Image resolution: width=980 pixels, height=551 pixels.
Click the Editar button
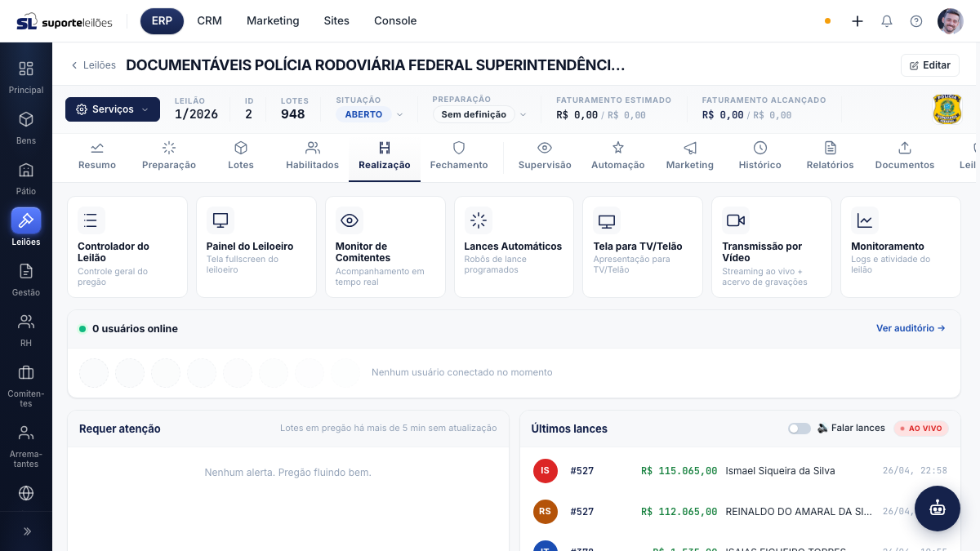click(x=930, y=65)
